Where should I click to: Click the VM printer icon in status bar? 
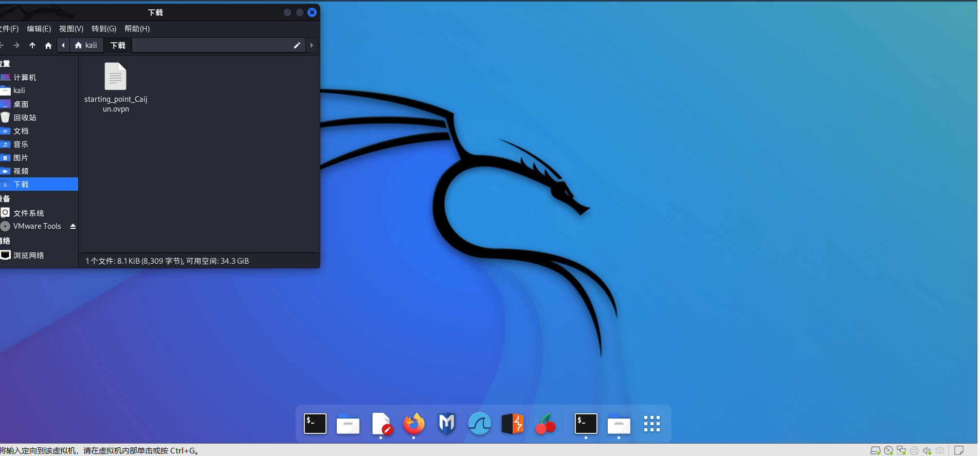(914, 451)
